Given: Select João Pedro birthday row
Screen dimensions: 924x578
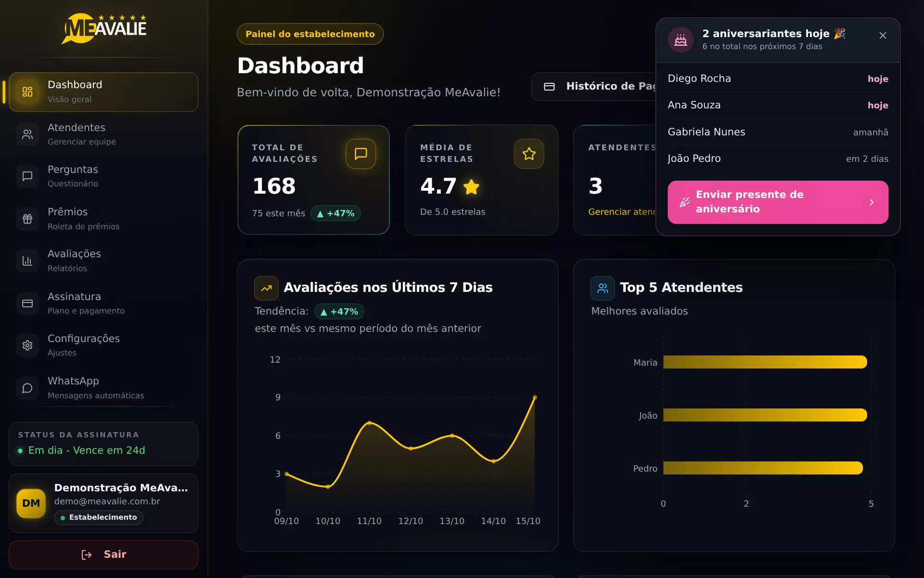Looking at the screenshot, I should (778, 158).
